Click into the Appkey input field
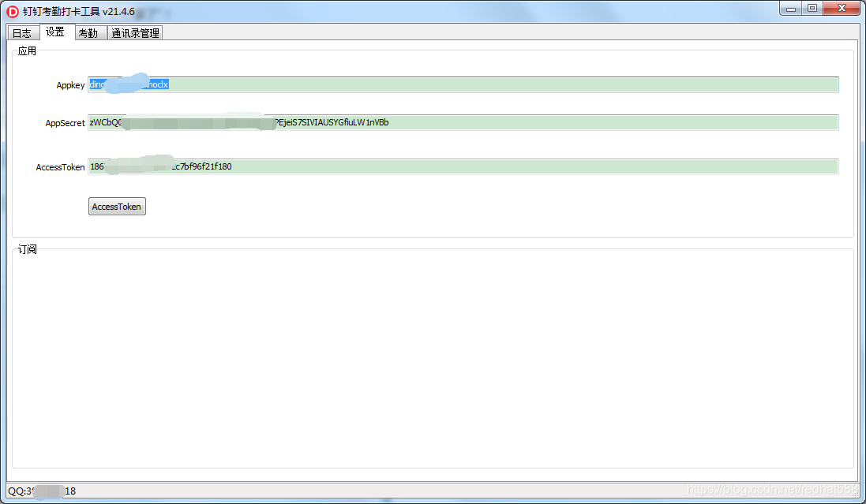866x504 pixels. pos(463,84)
